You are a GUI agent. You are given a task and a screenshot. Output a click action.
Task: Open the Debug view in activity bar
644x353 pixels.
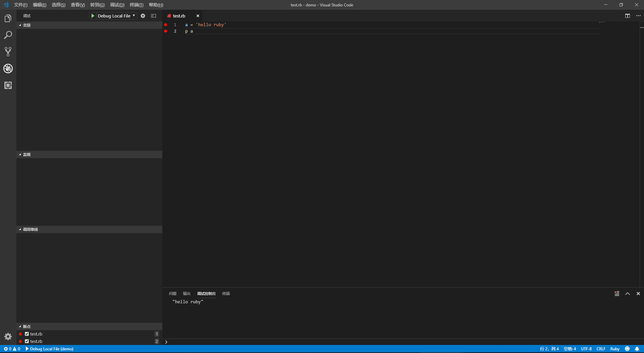[8, 69]
